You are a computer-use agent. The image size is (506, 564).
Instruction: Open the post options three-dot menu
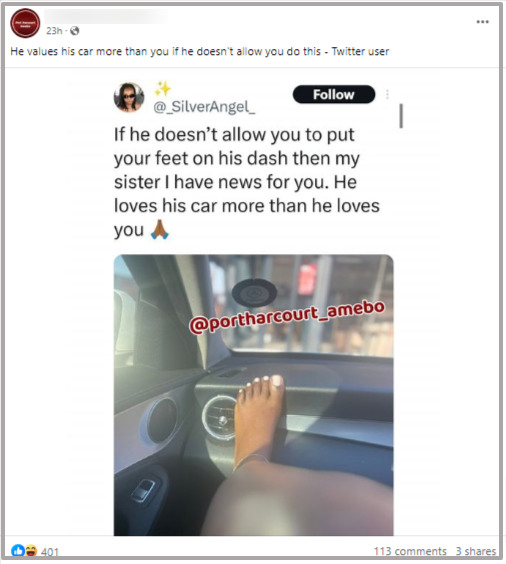tap(482, 22)
